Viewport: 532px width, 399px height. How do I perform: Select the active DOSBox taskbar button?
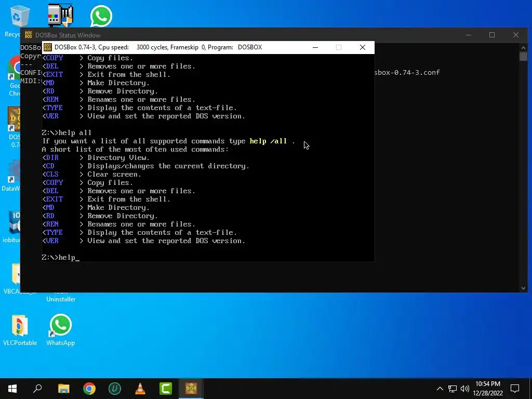(x=191, y=389)
